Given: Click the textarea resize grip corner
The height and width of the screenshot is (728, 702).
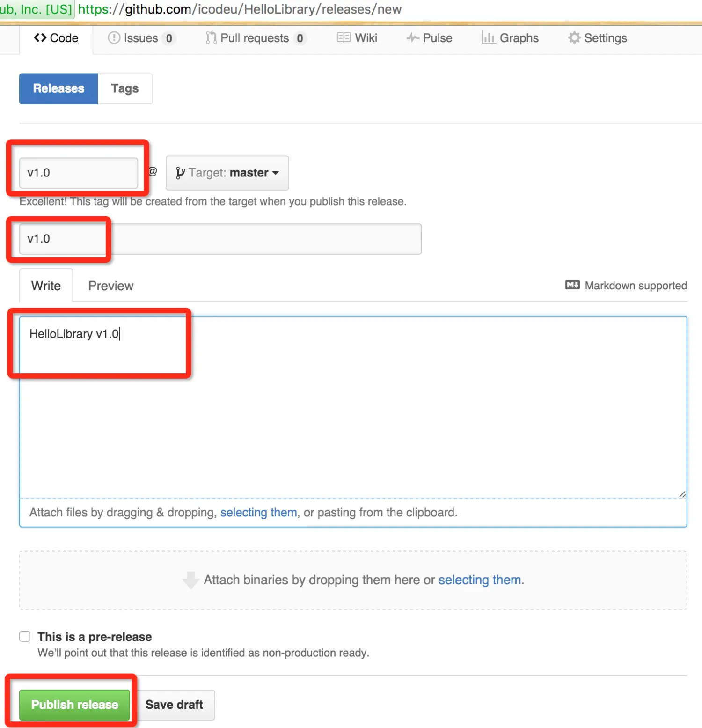Looking at the screenshot, I should (x=682, y=494).
